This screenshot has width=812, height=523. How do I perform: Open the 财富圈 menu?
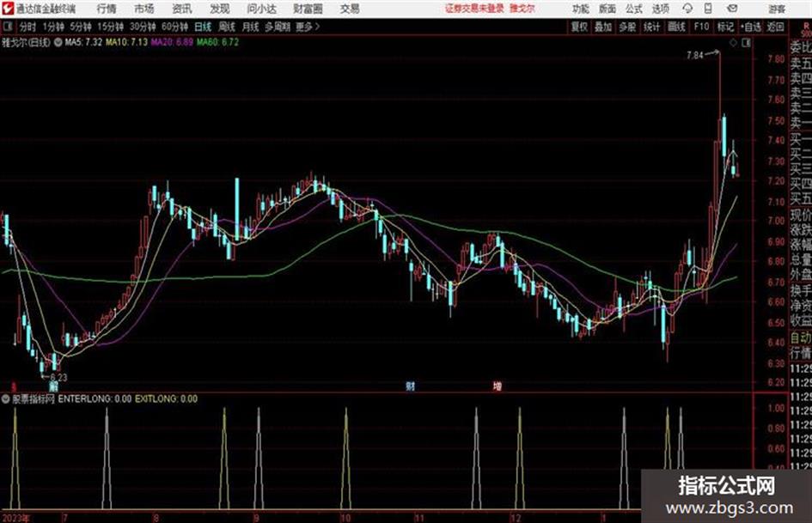click(x=308, y=9)
